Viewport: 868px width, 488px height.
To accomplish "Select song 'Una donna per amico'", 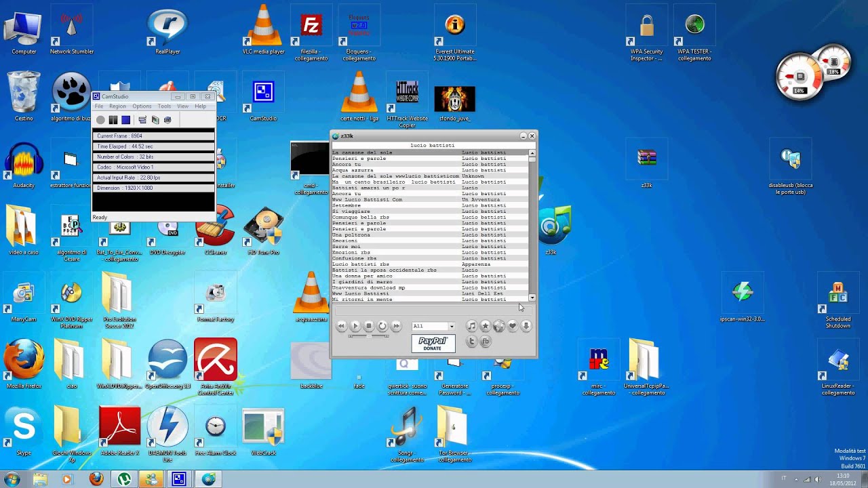I will coord(430,276).
